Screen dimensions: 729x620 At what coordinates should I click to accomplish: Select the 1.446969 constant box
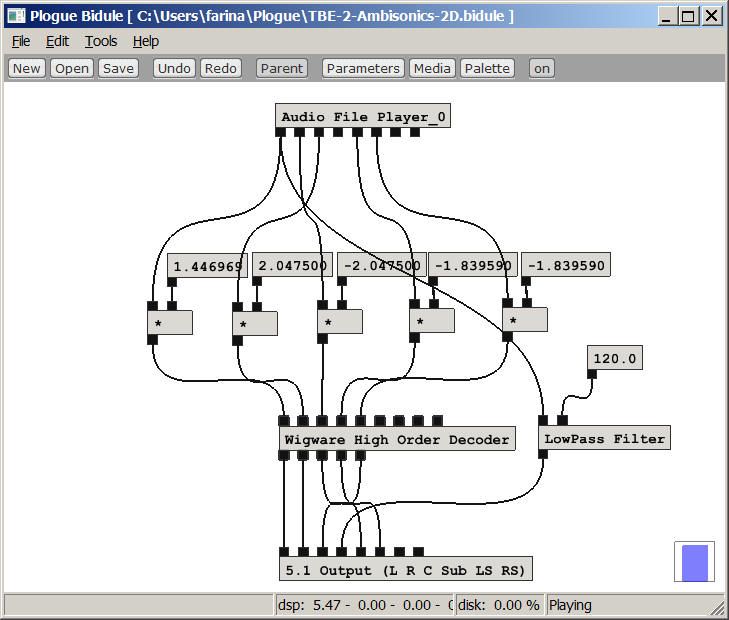pos(207,265)
